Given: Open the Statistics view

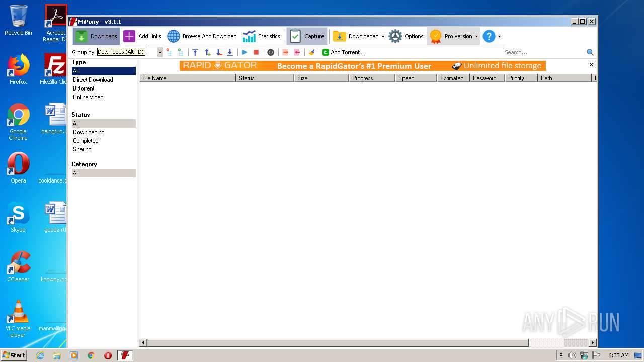Looking at the screenshot, I should point(261,36).
